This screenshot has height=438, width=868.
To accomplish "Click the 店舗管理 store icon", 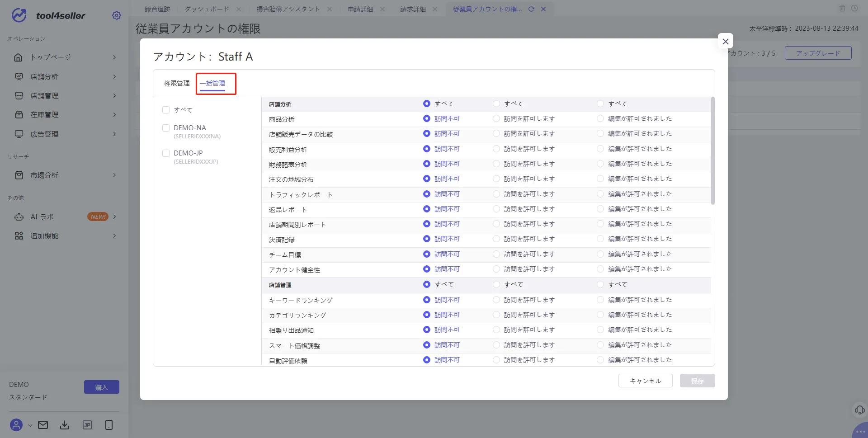I will (x=19, y=96).
